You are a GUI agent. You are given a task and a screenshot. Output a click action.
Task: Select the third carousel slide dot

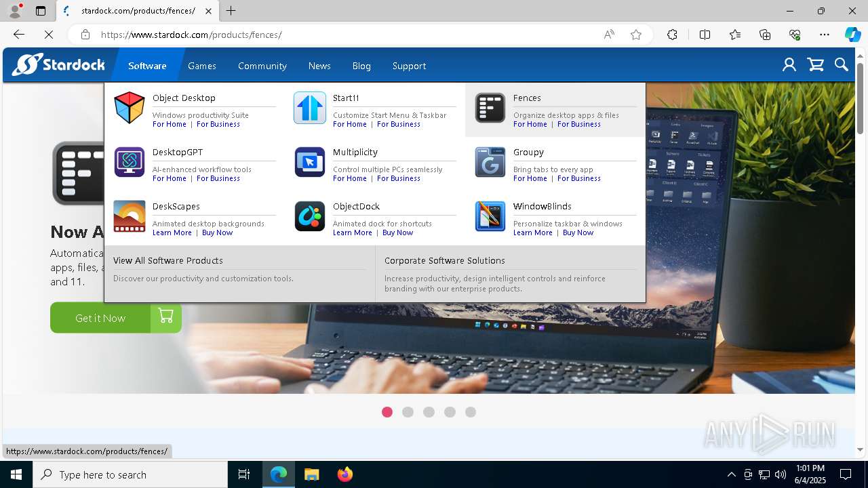(429, 412)
